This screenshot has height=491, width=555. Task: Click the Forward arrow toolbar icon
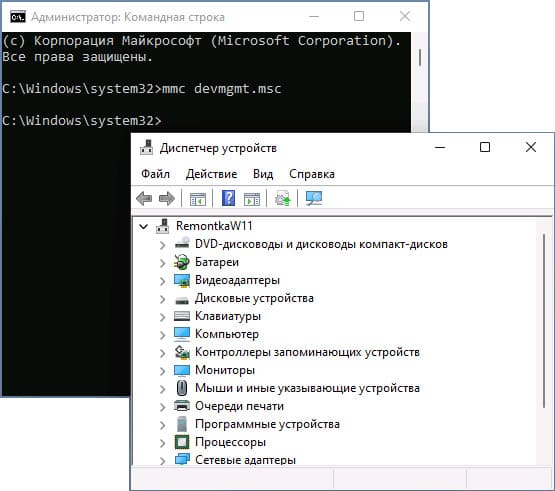(167, 198)
